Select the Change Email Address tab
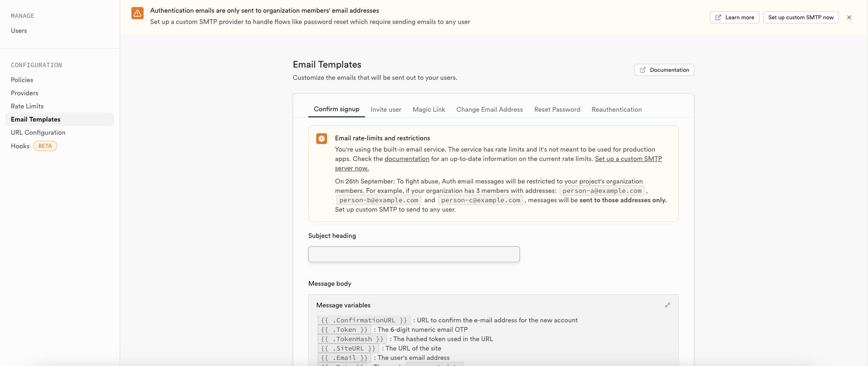The image size is (868, 366). click(x=489, y=109)
